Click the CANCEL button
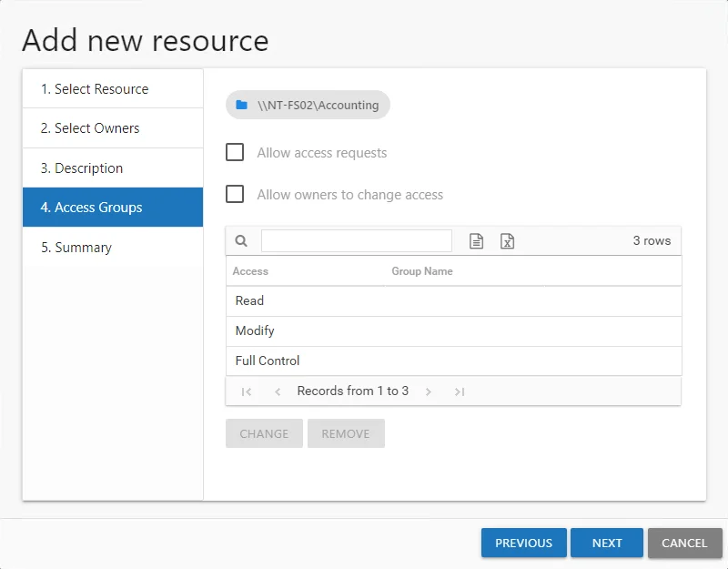Image resolution: width=728 pixels, height=569 pixels. pyautogui.click(x=685, y=543)
